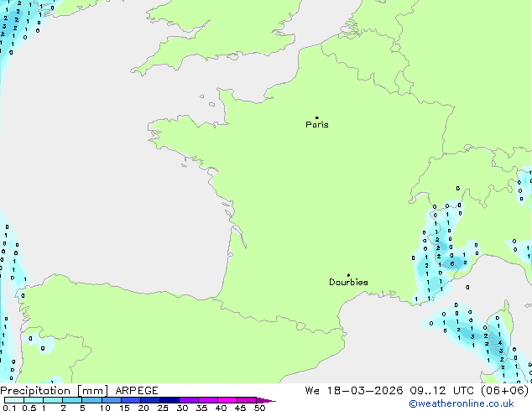Image resolution: width=532 pixels, height=411 pixels.
Task: Click the date '18-03-2026' in the footer
Action: 365,391
